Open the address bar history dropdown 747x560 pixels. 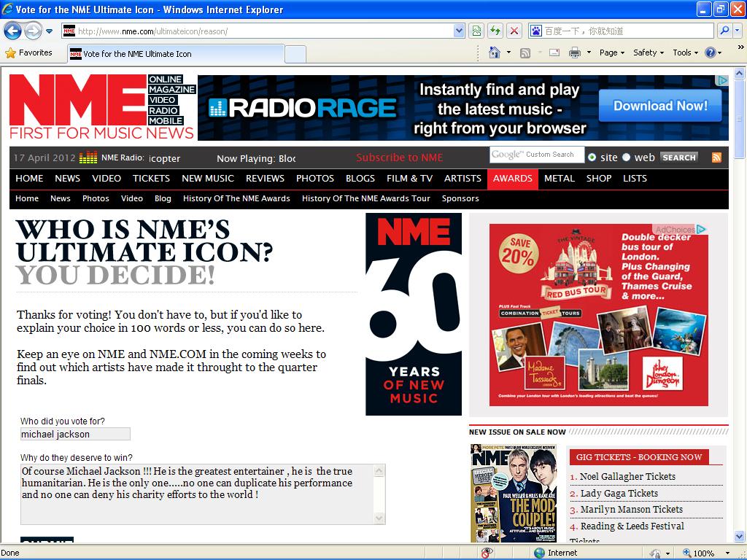[459, 31]
